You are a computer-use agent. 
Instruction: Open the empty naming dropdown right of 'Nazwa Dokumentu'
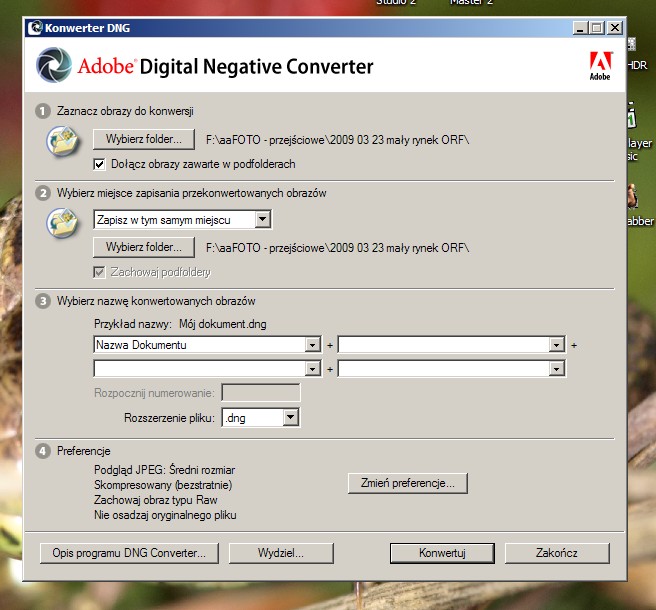(556, 345)
